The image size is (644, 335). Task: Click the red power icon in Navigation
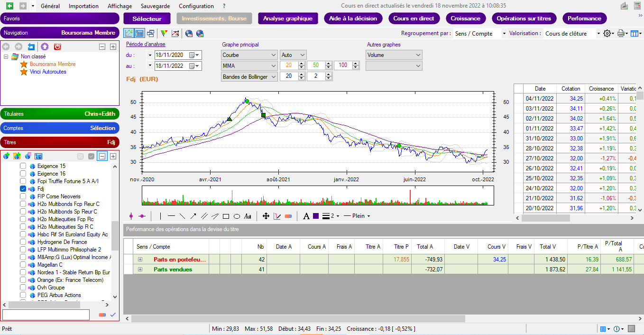point(57,47)
